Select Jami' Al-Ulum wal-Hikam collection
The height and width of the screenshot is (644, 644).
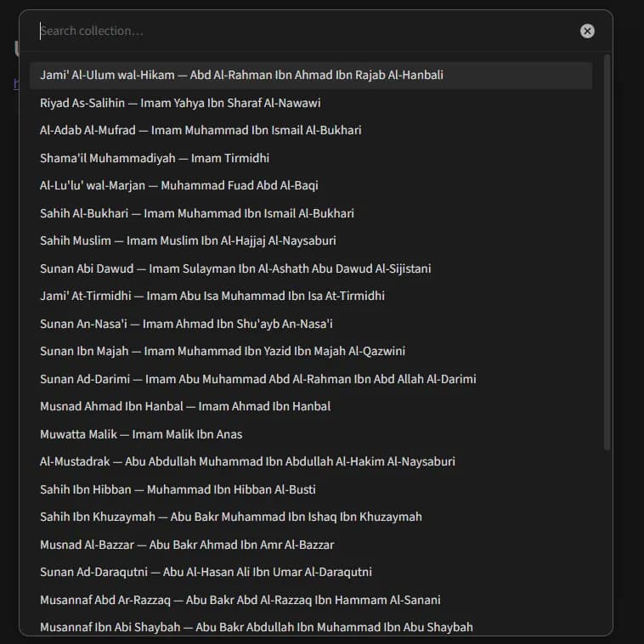[x=311, y=76]
